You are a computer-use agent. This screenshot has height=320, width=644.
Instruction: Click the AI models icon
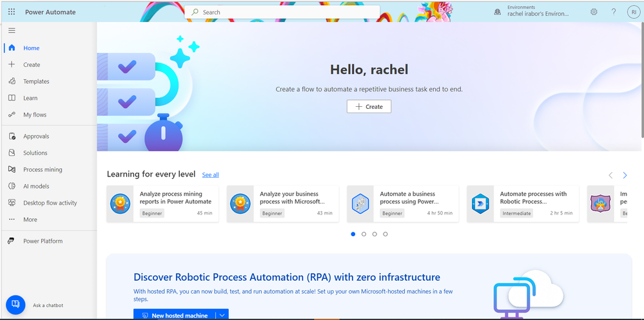tap(12, 186)
